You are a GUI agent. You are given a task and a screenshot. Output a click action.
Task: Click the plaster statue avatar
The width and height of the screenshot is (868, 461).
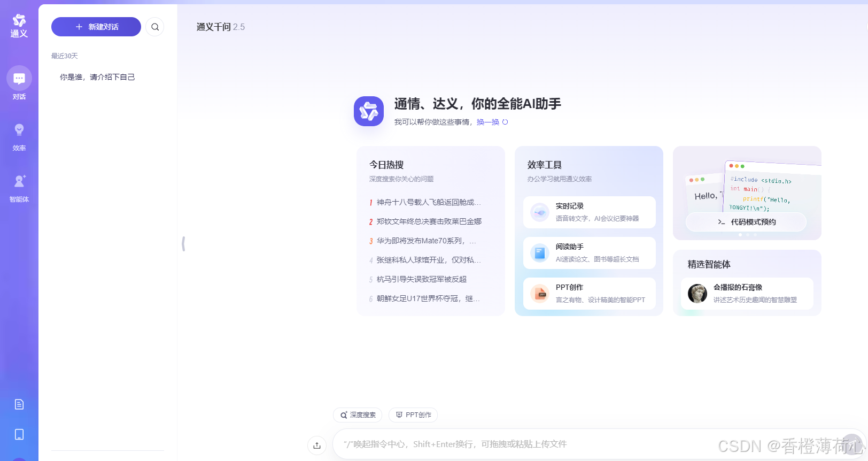click(697, 294)
